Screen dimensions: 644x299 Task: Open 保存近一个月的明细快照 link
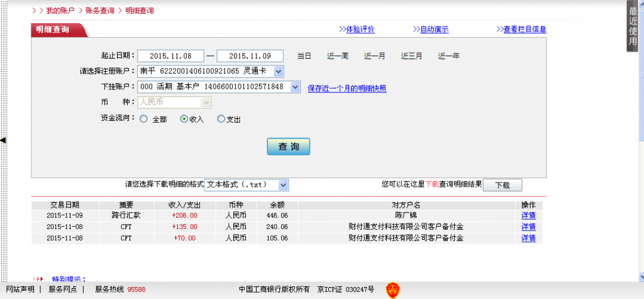pos(347,88)
